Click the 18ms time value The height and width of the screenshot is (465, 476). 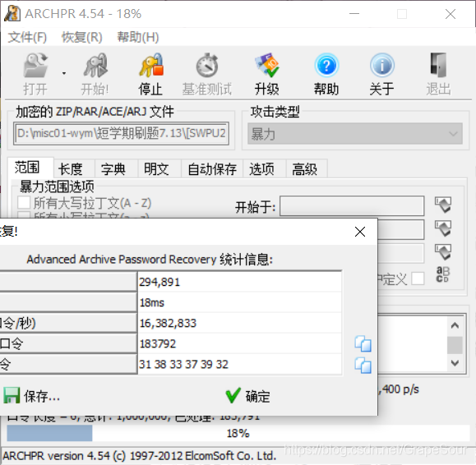click(152, 302)
